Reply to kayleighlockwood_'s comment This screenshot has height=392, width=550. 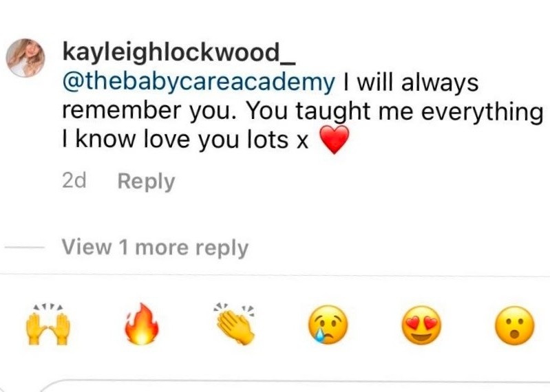[146, 182]
